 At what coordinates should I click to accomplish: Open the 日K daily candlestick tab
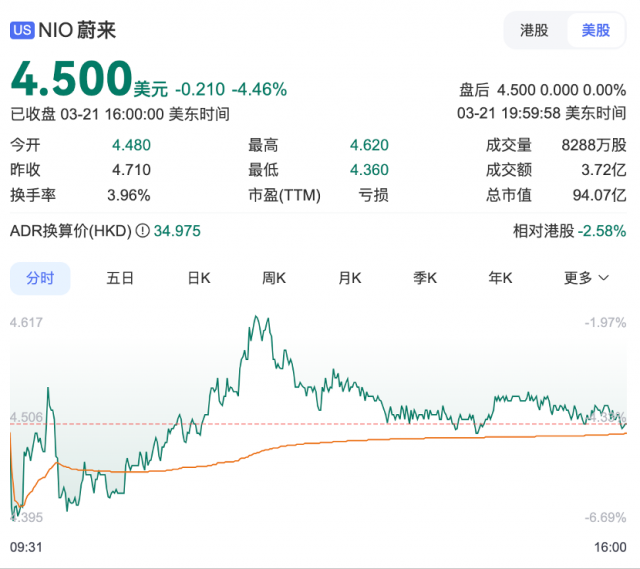coord(199,278)
